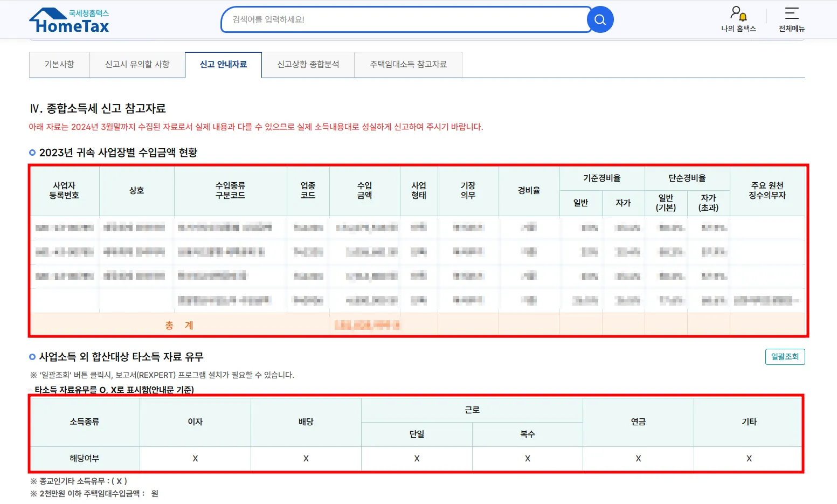Switch to 신고상황 종합분석 tab
837x504 pixels.
pos(308,65)
